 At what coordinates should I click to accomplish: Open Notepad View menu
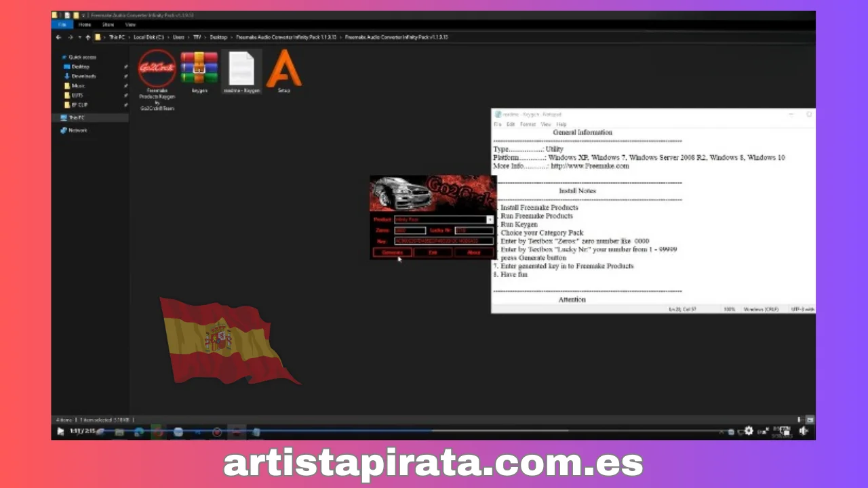tap(545, 125)
